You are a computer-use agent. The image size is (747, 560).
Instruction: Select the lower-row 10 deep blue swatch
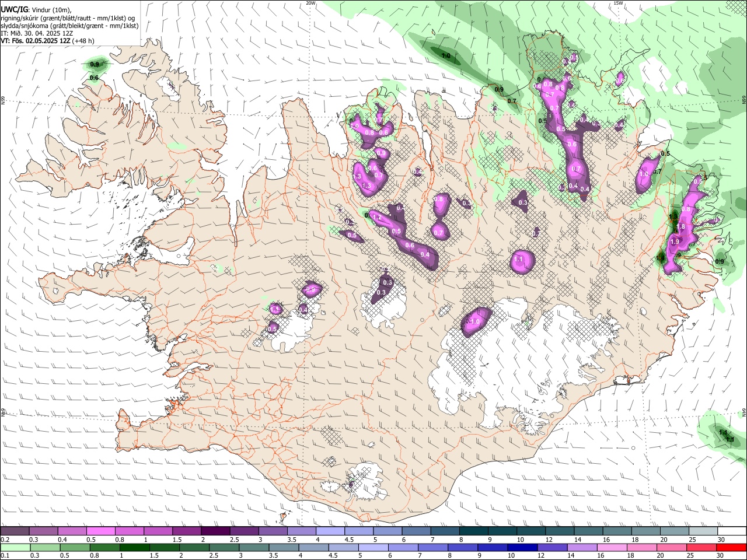pos(522,548)
